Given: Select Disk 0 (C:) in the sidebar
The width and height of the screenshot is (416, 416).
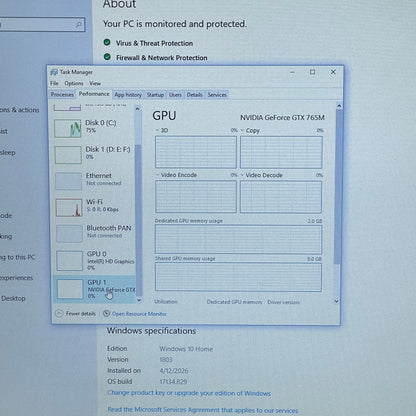Looking at the screenshot, I should [94, 127].
